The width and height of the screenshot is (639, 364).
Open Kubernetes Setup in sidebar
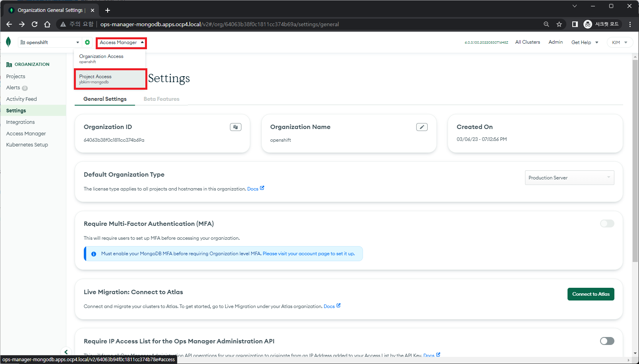click(27, 145)
